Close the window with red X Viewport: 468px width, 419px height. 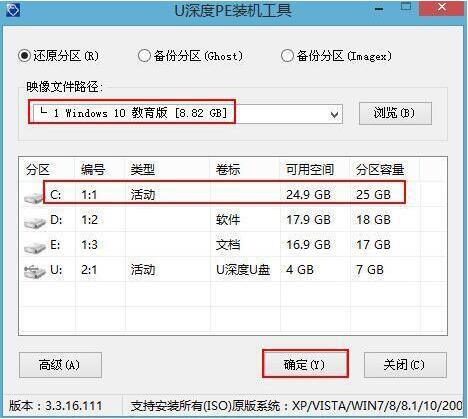[x=442, y=7]
